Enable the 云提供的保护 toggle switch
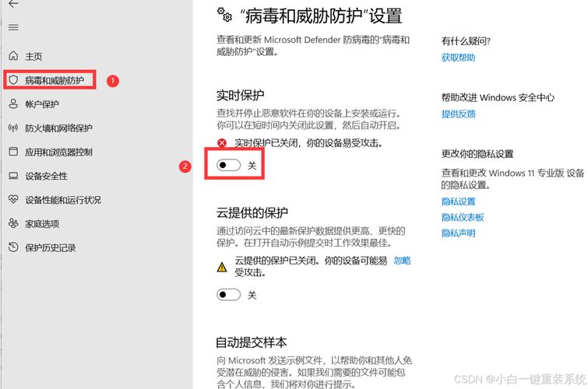Viewport: 588px width, 389px height. pyautogui.click(x=229, y=295)
